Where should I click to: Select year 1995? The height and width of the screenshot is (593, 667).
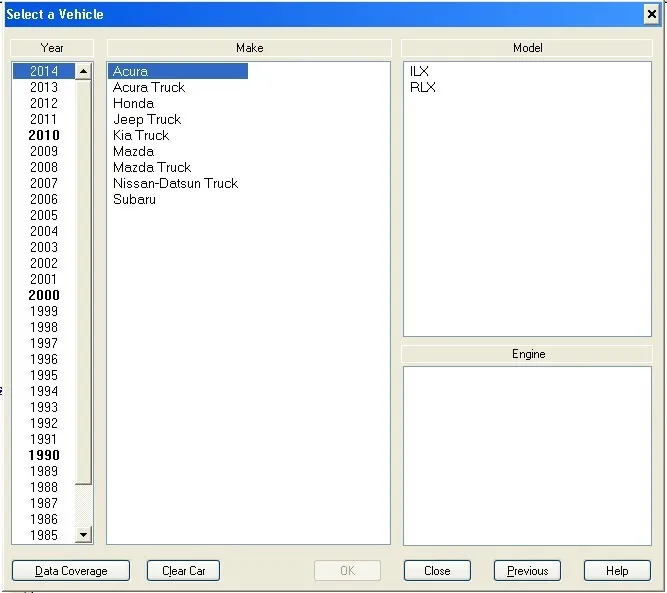coord(44,375)
